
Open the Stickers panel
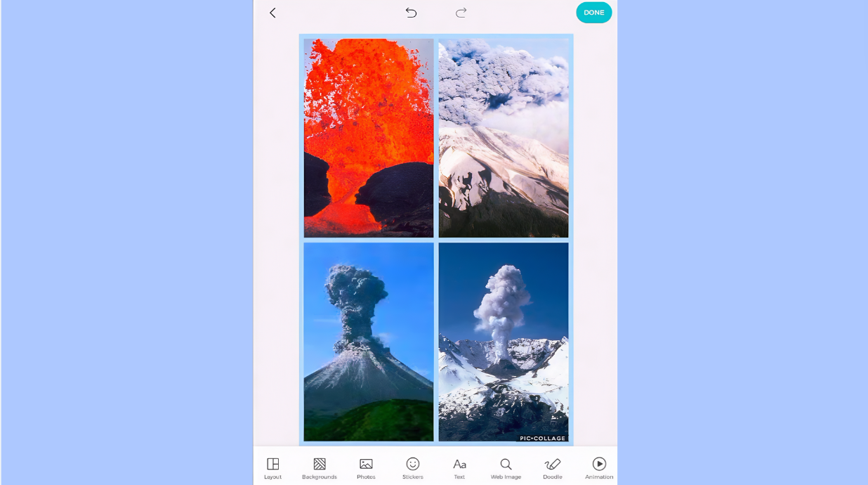tap(413, 467)
